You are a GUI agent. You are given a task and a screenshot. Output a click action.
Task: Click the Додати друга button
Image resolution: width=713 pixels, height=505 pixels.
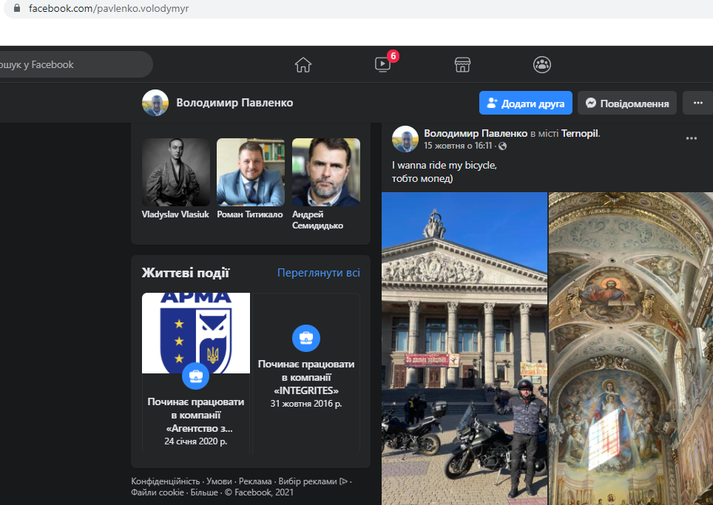tap(526, 103)
